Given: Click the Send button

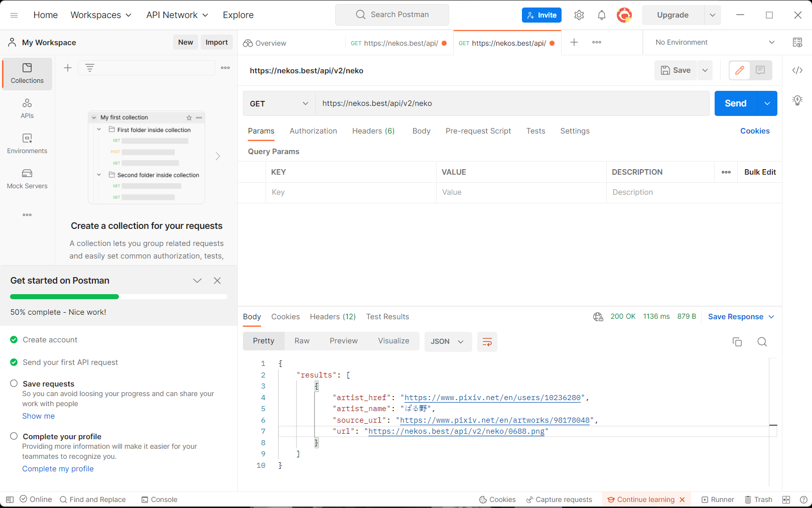Looking at the screenshot, I should coord(734,103).
